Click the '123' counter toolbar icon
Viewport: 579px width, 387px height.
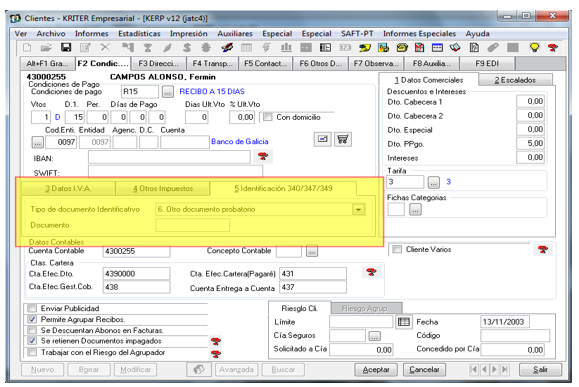click(345, 48)
